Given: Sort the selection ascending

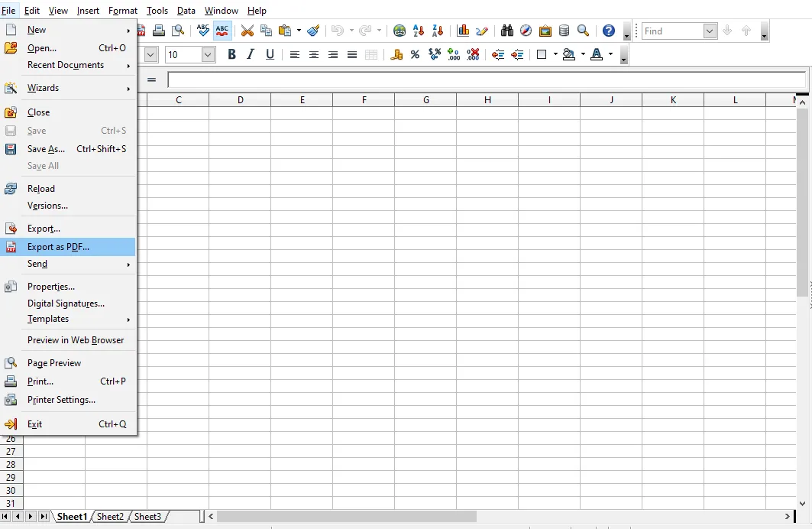Looking at the screenshot, I should coord(419,31).
